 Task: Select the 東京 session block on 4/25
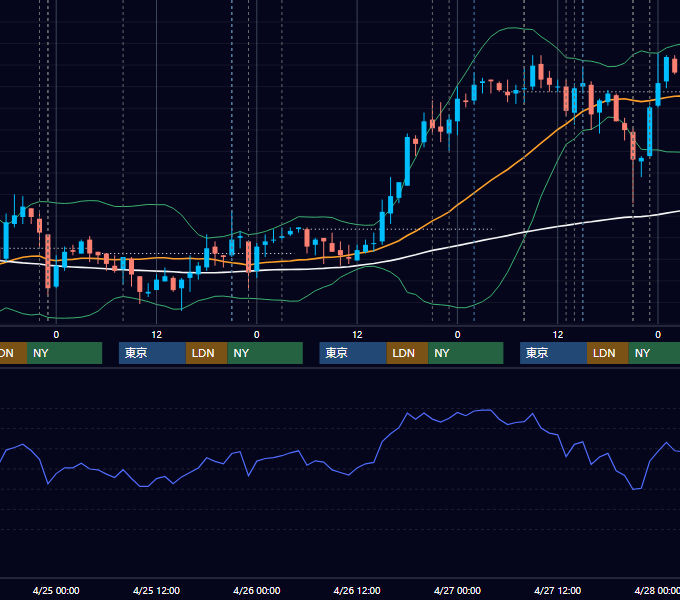click(x=152, y=353)
